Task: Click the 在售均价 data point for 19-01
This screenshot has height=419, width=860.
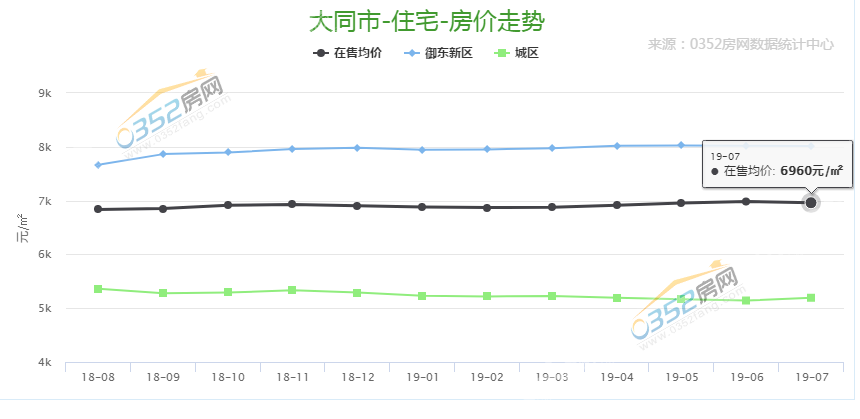Action: (422, 207)
